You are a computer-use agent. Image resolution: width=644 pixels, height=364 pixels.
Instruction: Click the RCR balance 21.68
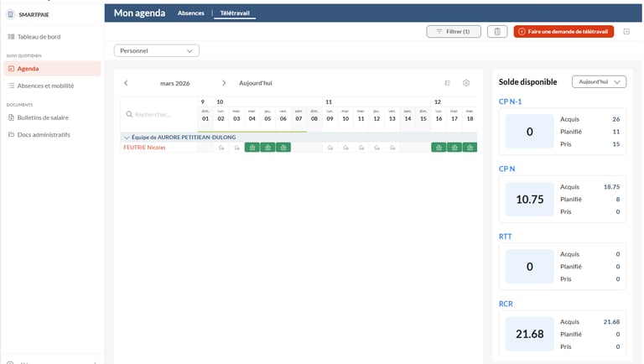coord(529,334)
